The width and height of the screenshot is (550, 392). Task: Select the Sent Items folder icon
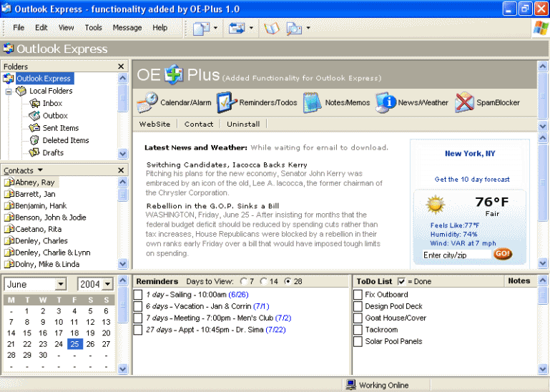coord(34,128)
